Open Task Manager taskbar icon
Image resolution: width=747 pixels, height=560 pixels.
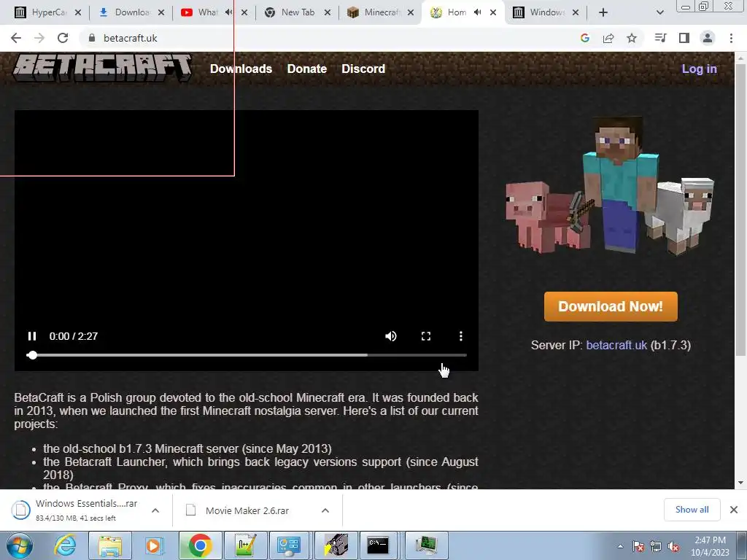point(426,545)
